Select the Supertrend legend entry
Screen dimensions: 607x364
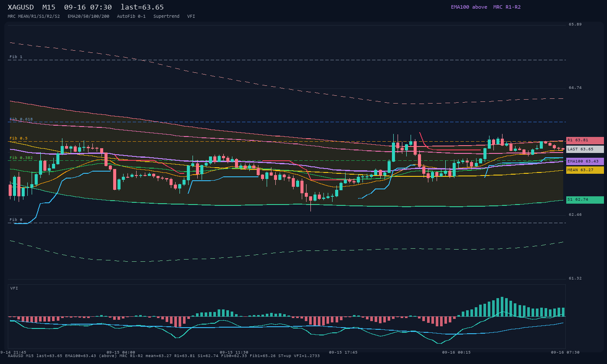click(x=166, y=16)
